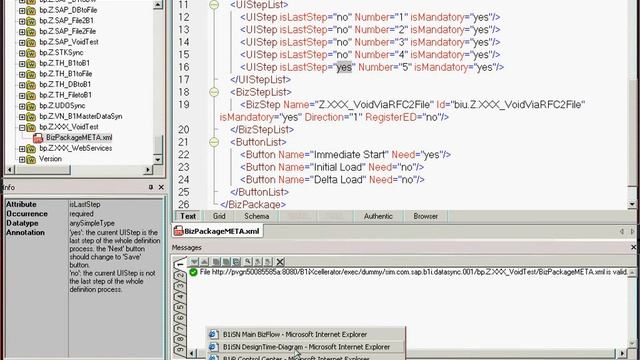Click the highlighted "yes" isLastStep value on line 16
This screenshot has width=640, height=360.
[344, 67]
